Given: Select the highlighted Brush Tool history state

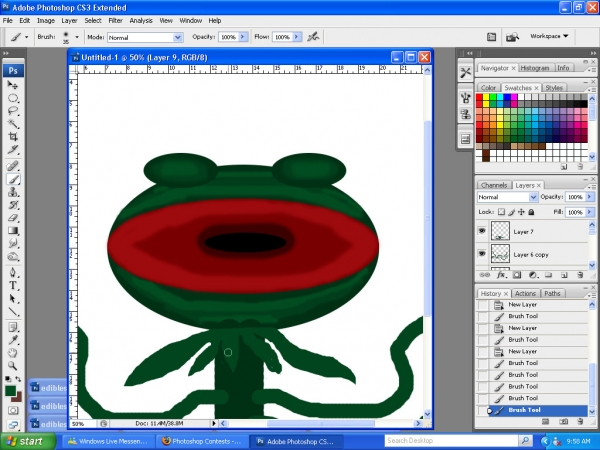Looking at the screenshot, I should tap(533, 410).
